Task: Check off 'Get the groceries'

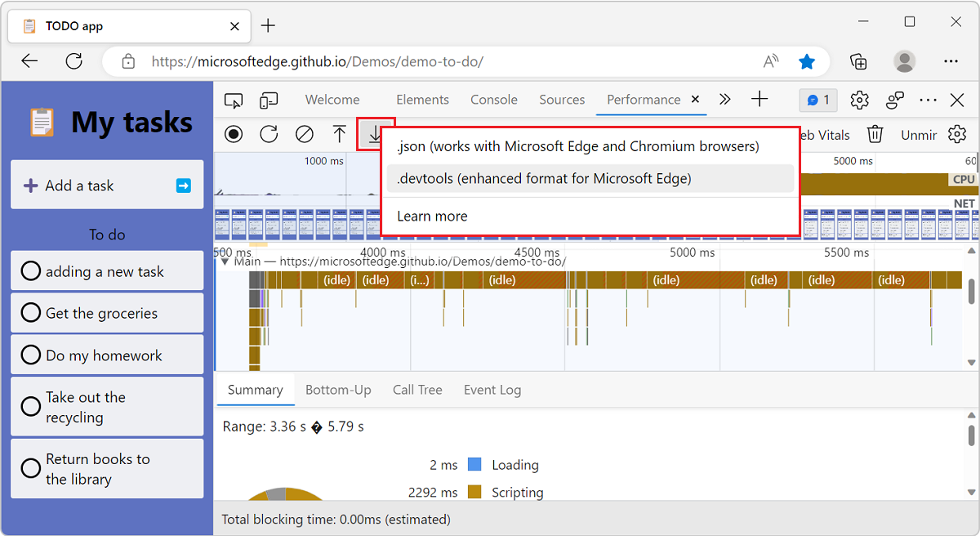Action: point(31,313)
